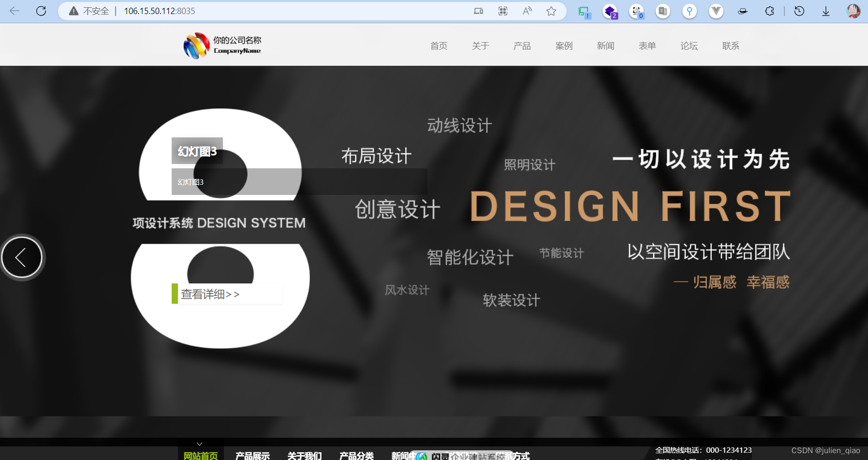This screenshot has height=460, width=868.
Task: Open 表单 in the top navigation
Action: click(647, 45)
